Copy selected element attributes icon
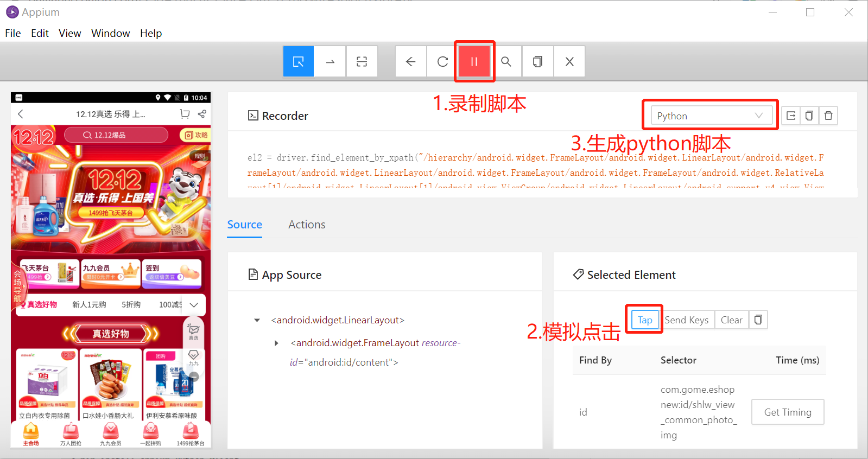The height and width of the screenshot is (459, 868). pyautogui.click(x=758, y=320)
